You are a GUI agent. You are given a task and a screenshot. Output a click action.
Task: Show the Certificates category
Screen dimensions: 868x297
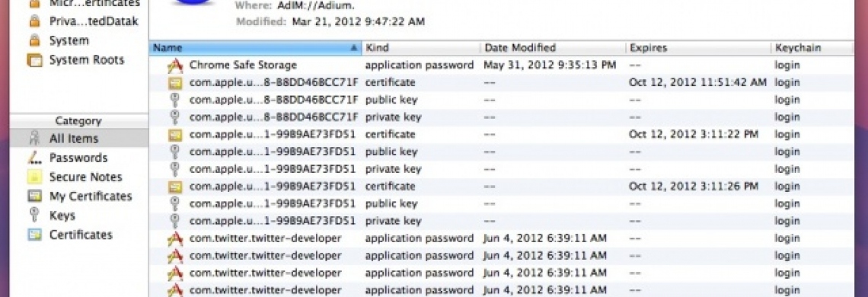[81, 235]
